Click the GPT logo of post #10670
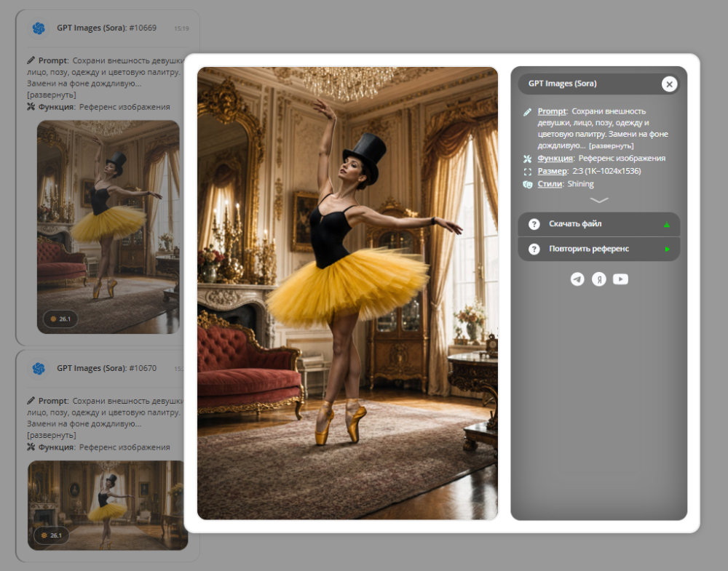The image size is (728, 571). tap(39, 369)
